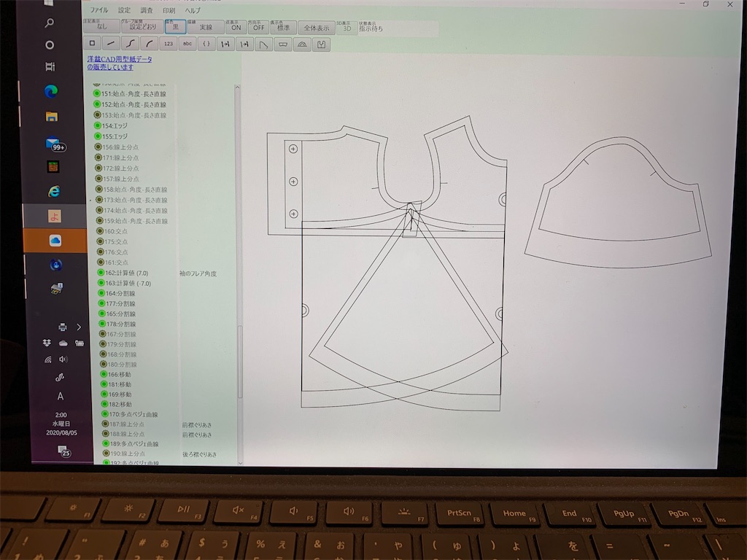The width and height of the screenshot is (747, 560).
Task: Open the annotation display なし selector
Action: coord(101,26)
